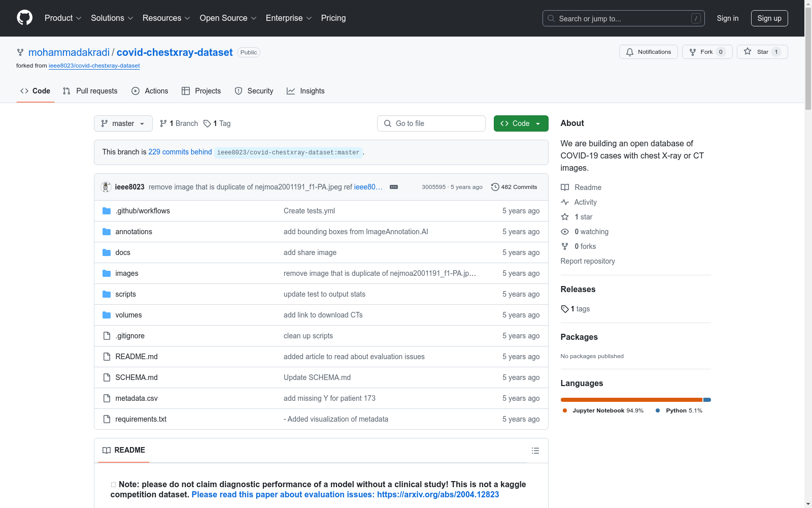
Task: Click the commit history clock icon
Action: pyautogui.click(x=495, y=187)
